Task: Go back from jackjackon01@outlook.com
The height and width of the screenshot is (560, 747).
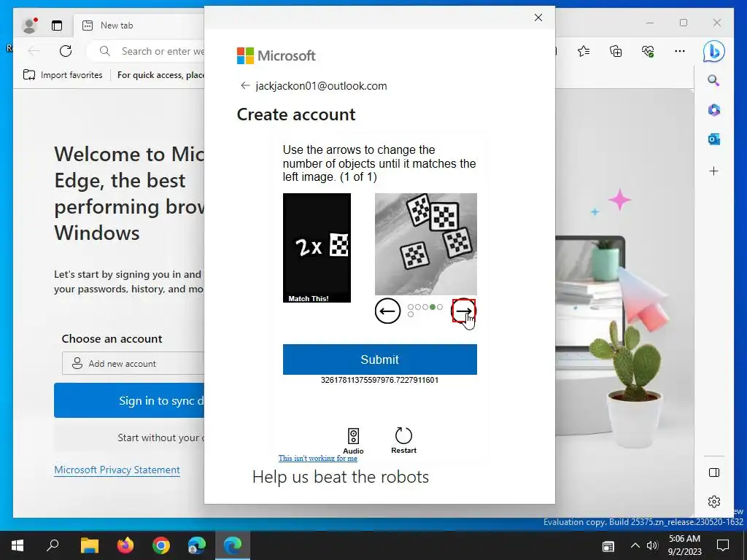Action: click(245, 86)
